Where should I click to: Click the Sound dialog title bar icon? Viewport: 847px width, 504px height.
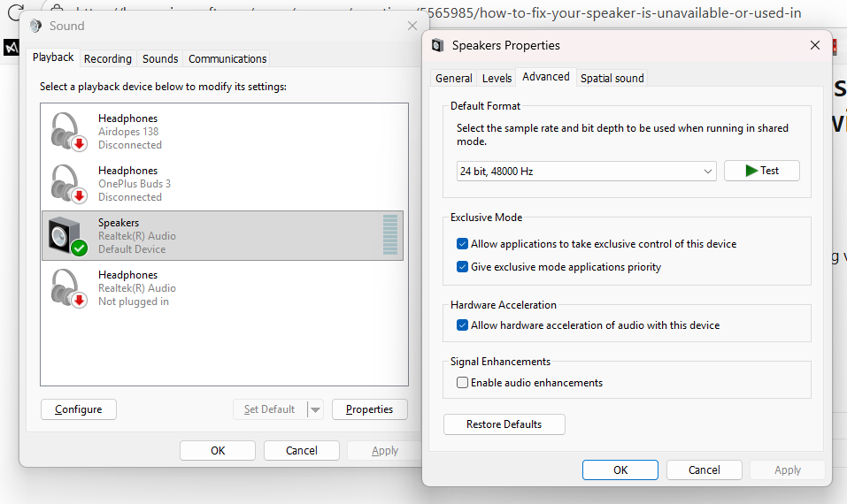pos(35,26)
